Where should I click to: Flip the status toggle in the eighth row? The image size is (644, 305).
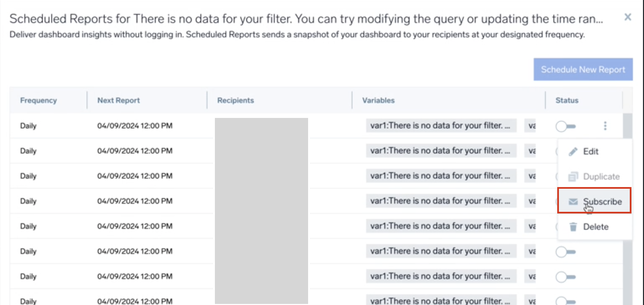(565, 301)
